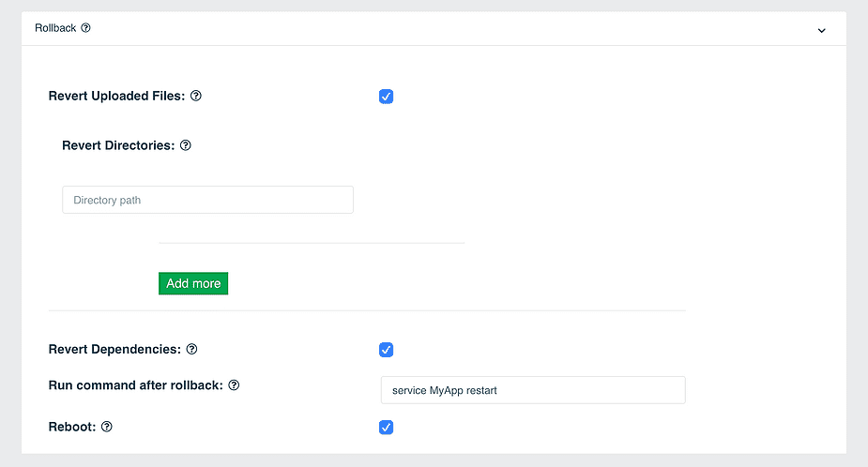868x467 pixels.
Task: Click the help icon beside Rollback title
Action: (x=85, y=28)
